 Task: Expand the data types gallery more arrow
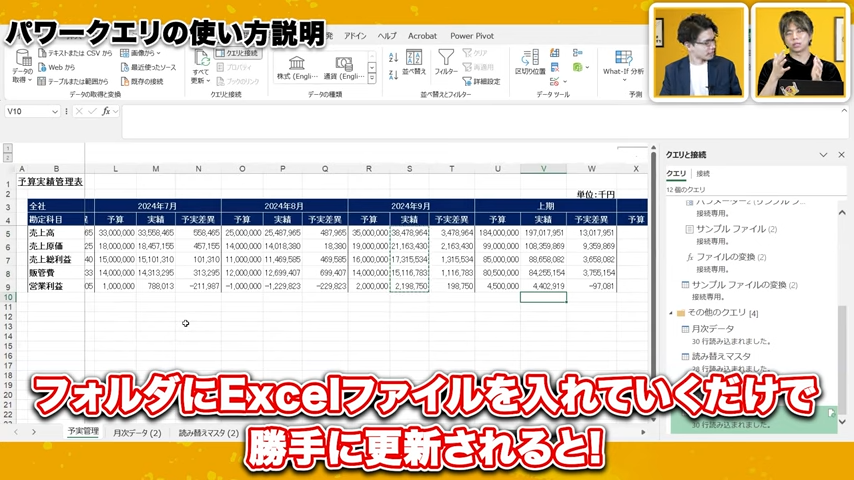coord(372,80)
